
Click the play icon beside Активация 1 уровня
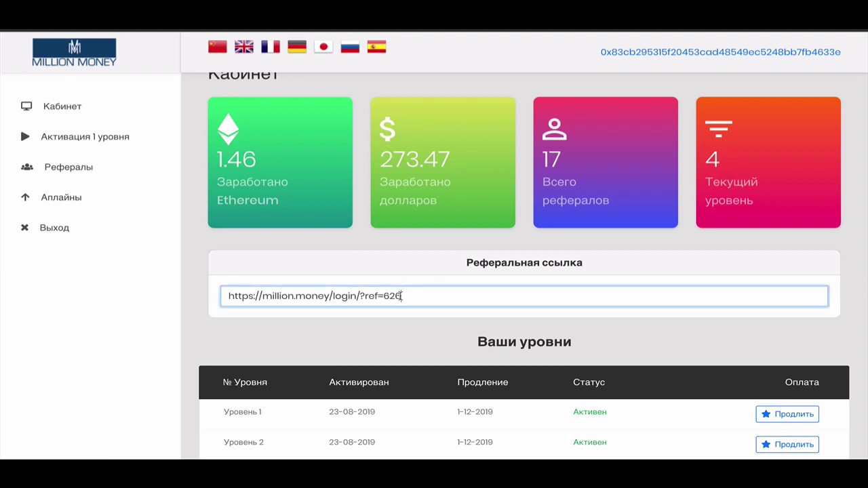25,136
